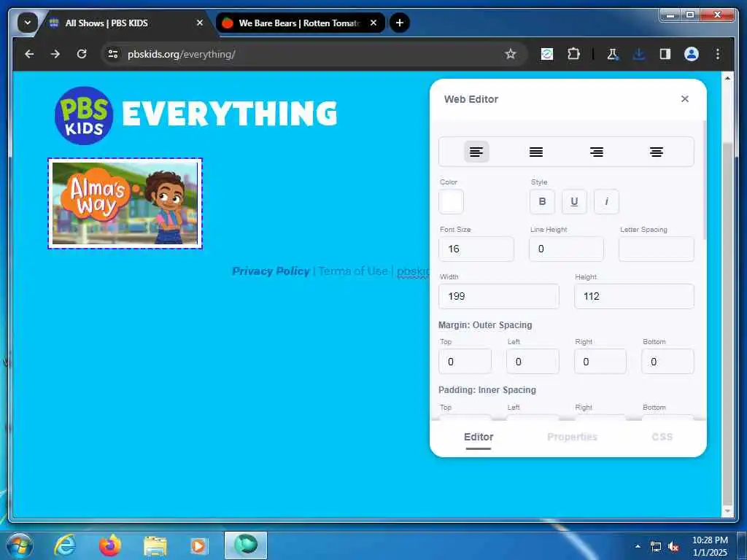Toggle the browser side panel

pos(665,54)
